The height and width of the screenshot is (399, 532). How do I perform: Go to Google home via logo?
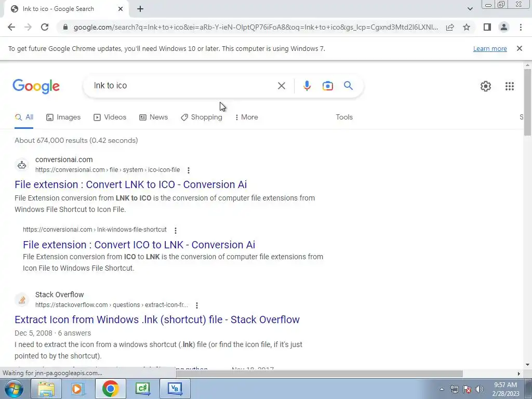(x=36, y=87)
